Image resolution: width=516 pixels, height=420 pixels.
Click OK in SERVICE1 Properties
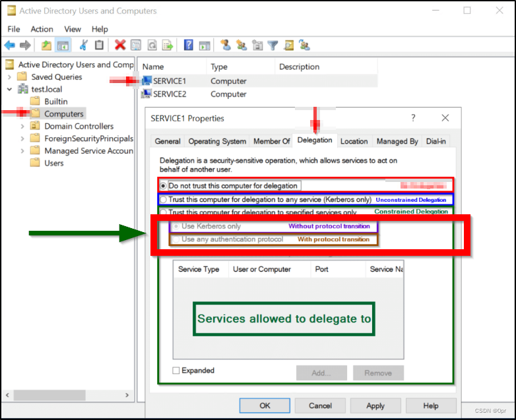pyautogui.click(x=265, y=405)
